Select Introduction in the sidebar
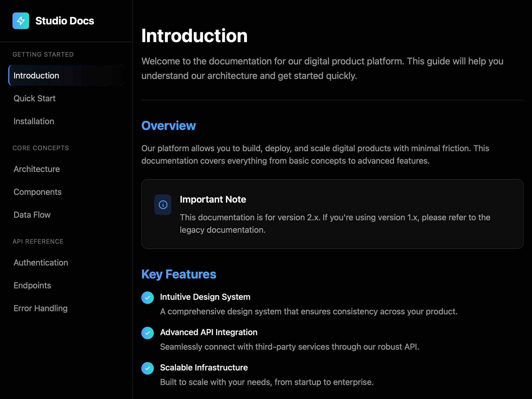The height and width of the screenshot is (399, 532). (x=36, y=75)
